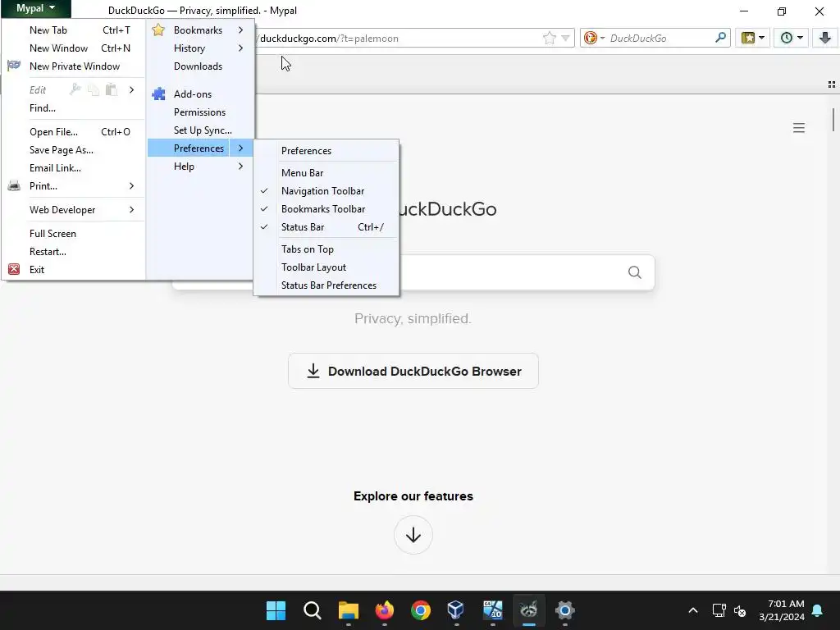Open Status Bar Preferences
Image resolution: width=840 pixels, height=630 pixels.
(x=326, y=285)
